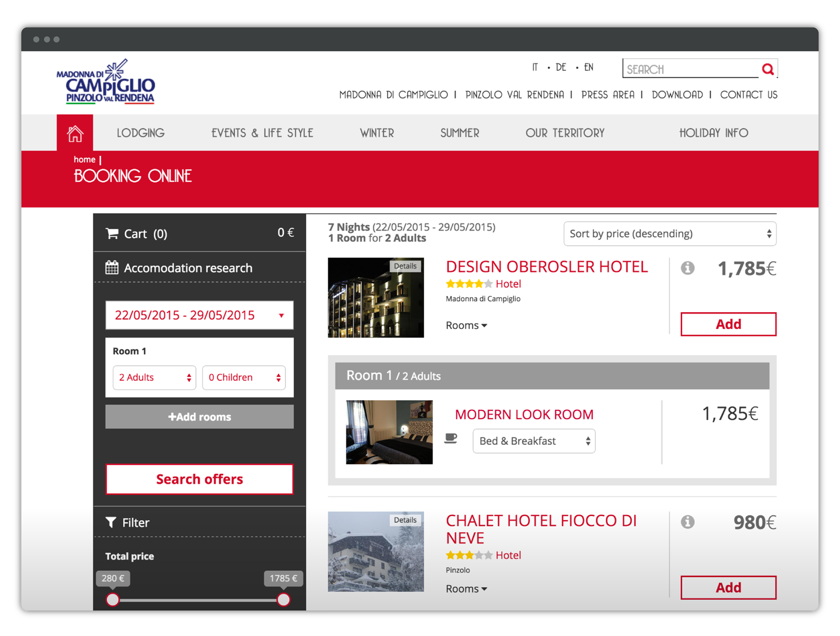
Task: Click the Madonna di Campiglio logo
Action: pos(106,82)
